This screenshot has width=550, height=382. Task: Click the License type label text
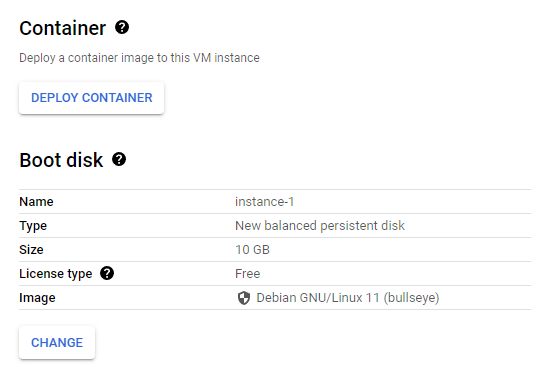(55, 274)
